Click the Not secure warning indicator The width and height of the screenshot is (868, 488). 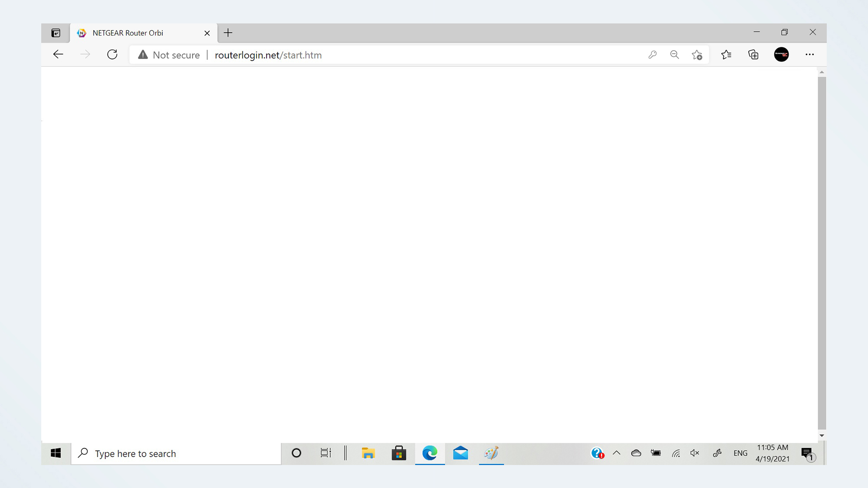tap(169, 55)
